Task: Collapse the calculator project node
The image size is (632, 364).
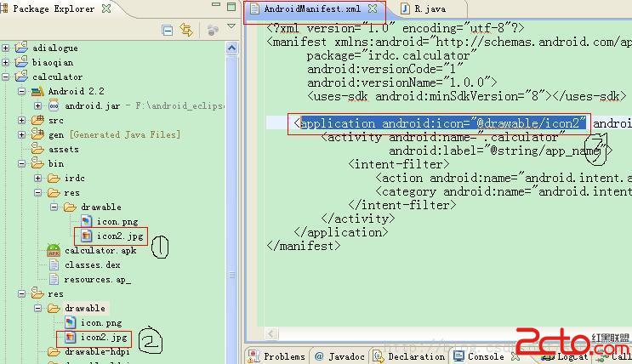Action: click(5, 77)
